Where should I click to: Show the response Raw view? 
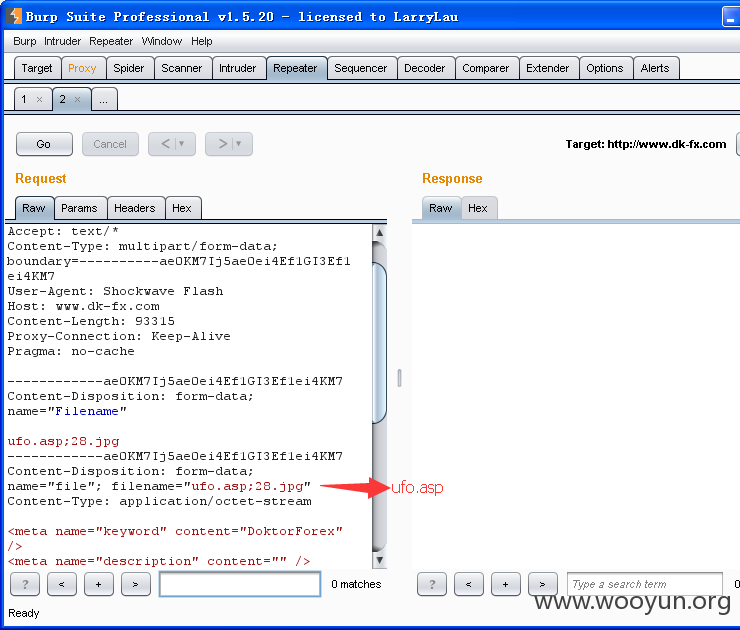pos(441,208)
